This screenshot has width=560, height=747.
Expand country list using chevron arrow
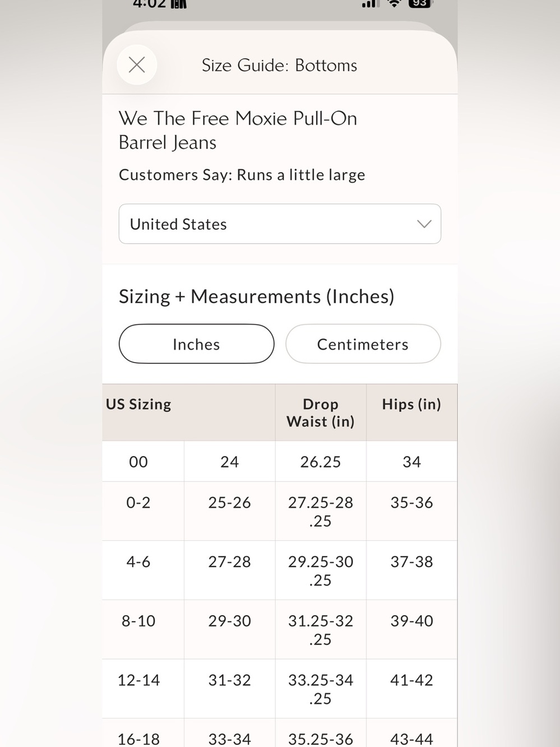[x=424, y=224]
